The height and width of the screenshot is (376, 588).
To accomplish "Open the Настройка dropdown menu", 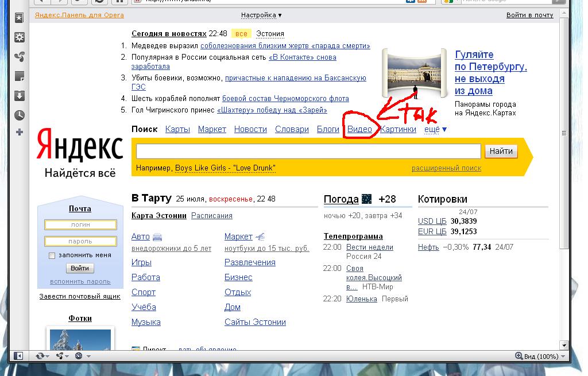I will tap(261, 15).
